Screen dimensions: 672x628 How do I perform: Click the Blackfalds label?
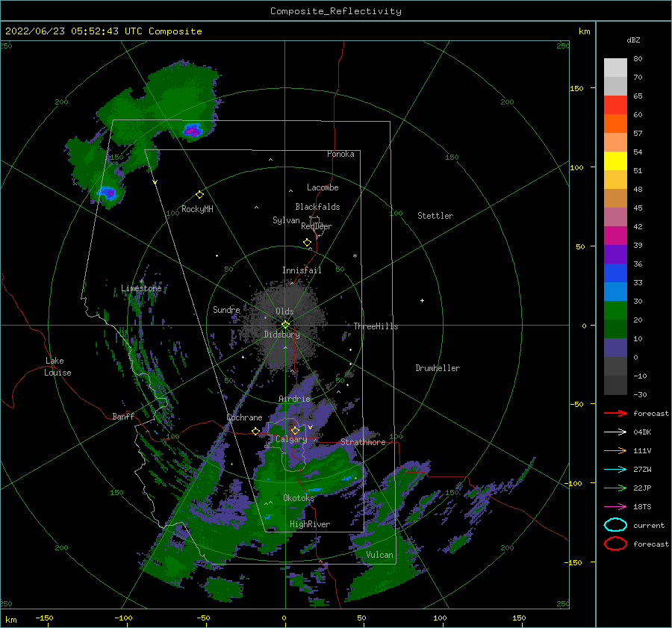[317, 207]
